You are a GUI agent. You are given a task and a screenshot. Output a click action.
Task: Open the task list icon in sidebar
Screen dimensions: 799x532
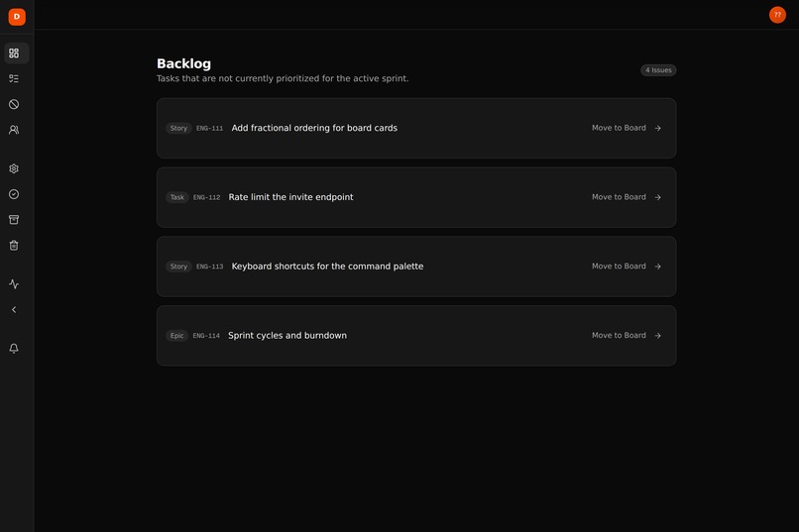[14, 78]
